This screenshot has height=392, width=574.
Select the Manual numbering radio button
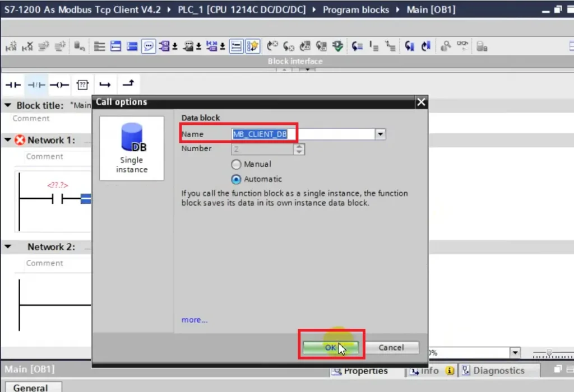(237, 164)
